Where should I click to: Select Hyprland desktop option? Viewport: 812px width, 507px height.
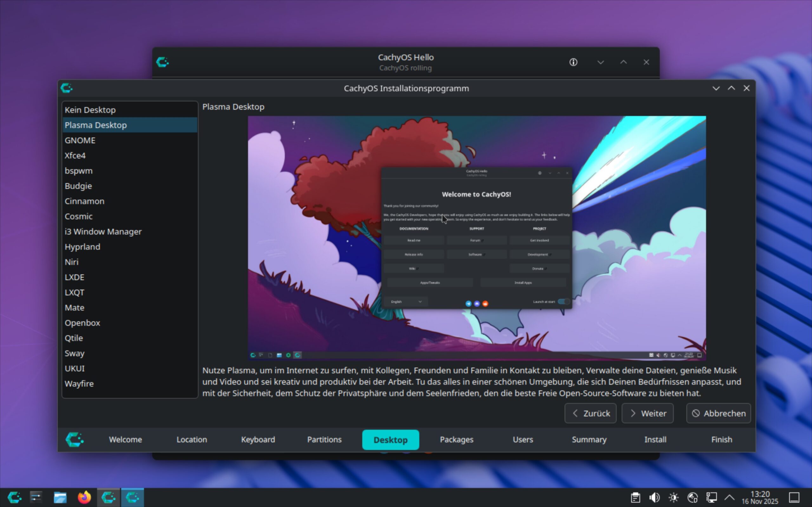pyautogui.click(x=82, y=247)
